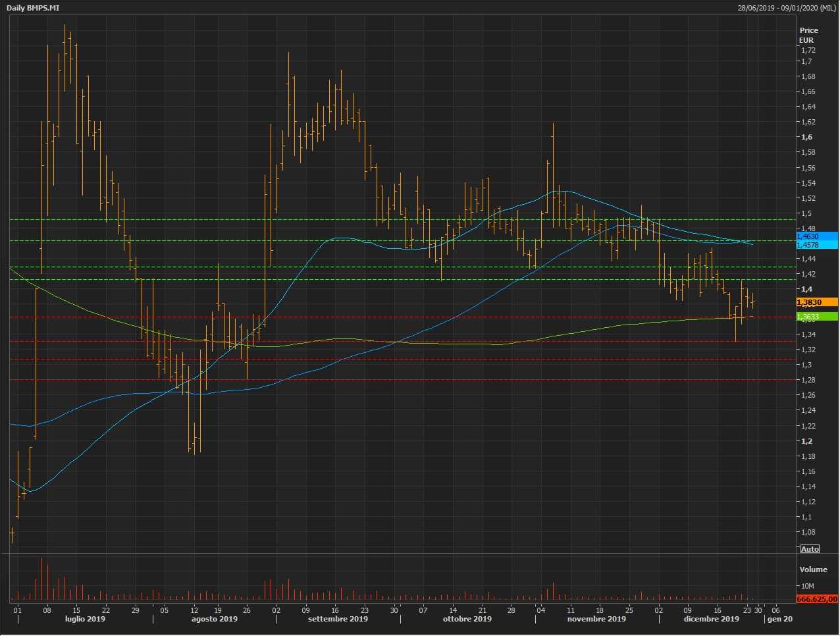This screenshot has height=636, width=840.
Task: Click the Volume pane label
Action: pyautogui.click(x=813, y=570)
